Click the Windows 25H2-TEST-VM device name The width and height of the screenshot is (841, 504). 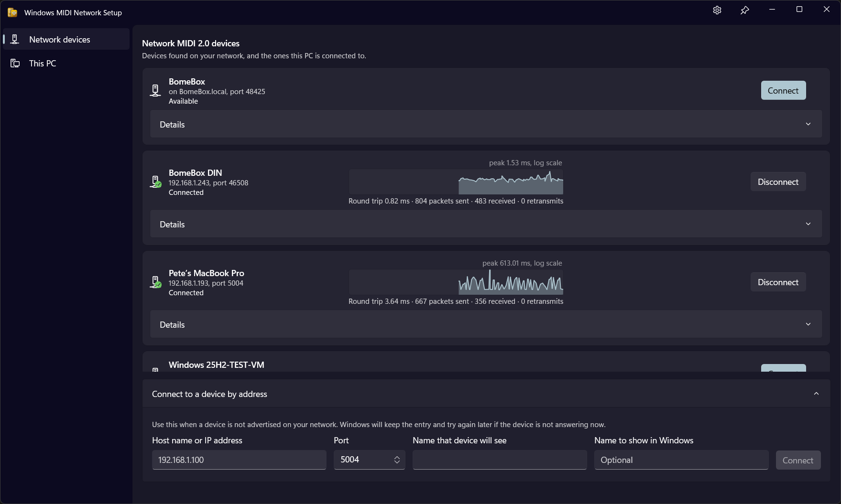coord(216,365)
